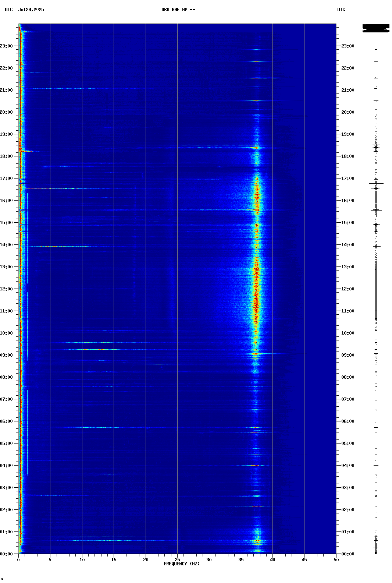Image resolution: width=392 pixels, height=583 pixels.
Task: Click frequency tick label 25
Action: [177, 560]
